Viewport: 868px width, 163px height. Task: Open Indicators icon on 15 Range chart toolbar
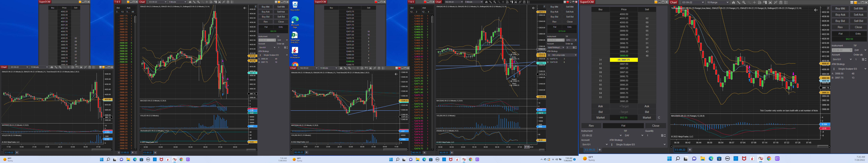pos(776,2)
